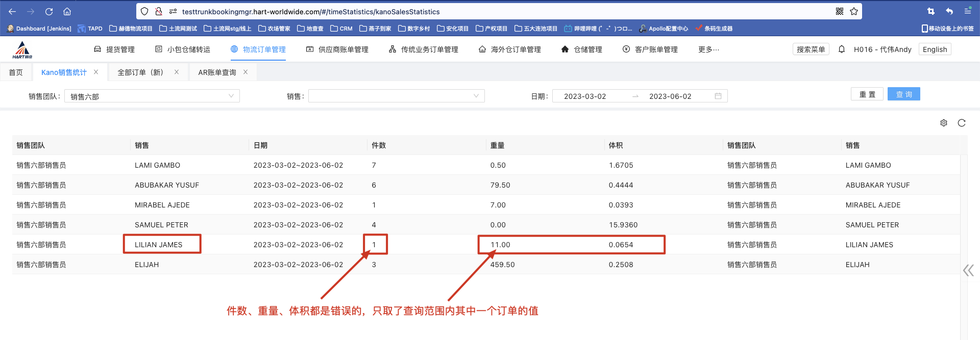The height and width of the screenshot is (340, 980).
Task: Click the table settings gear icon
Action: click(943, 123)
